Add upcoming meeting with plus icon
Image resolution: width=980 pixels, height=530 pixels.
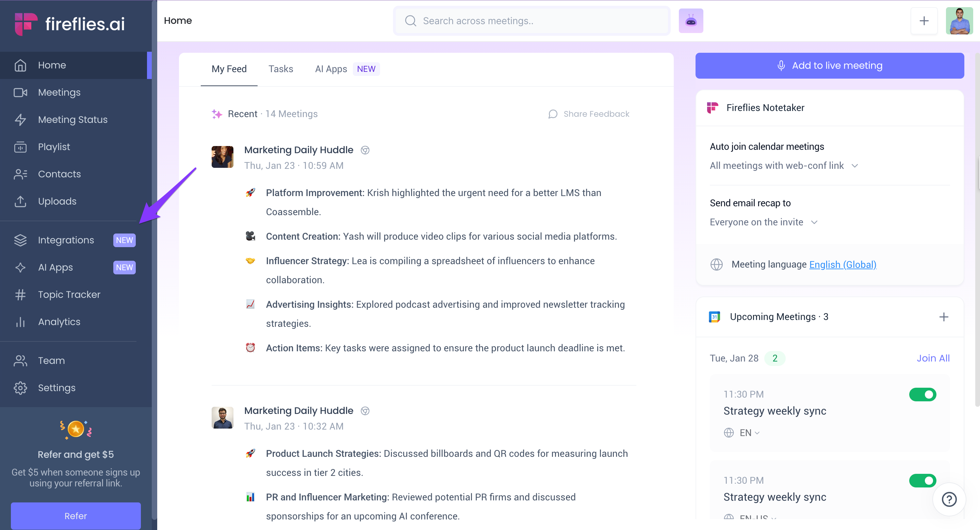click(944, 317)
